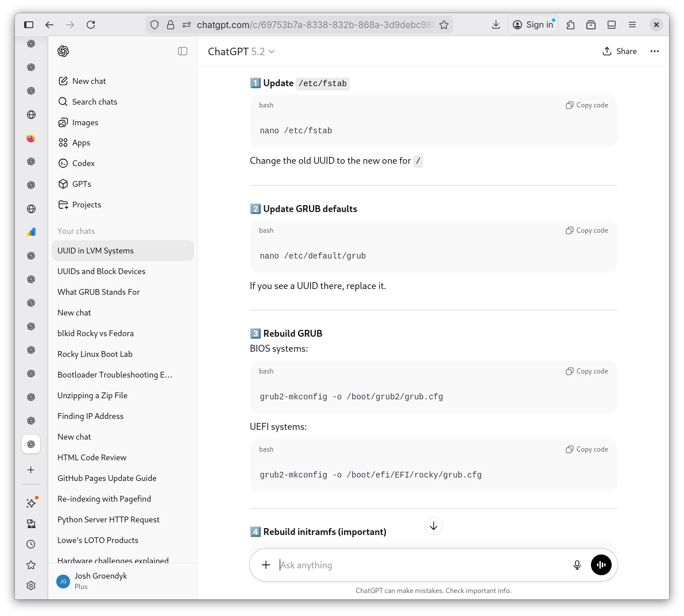
Task: Select the Projects sidebar item
Action: [86, 205]
